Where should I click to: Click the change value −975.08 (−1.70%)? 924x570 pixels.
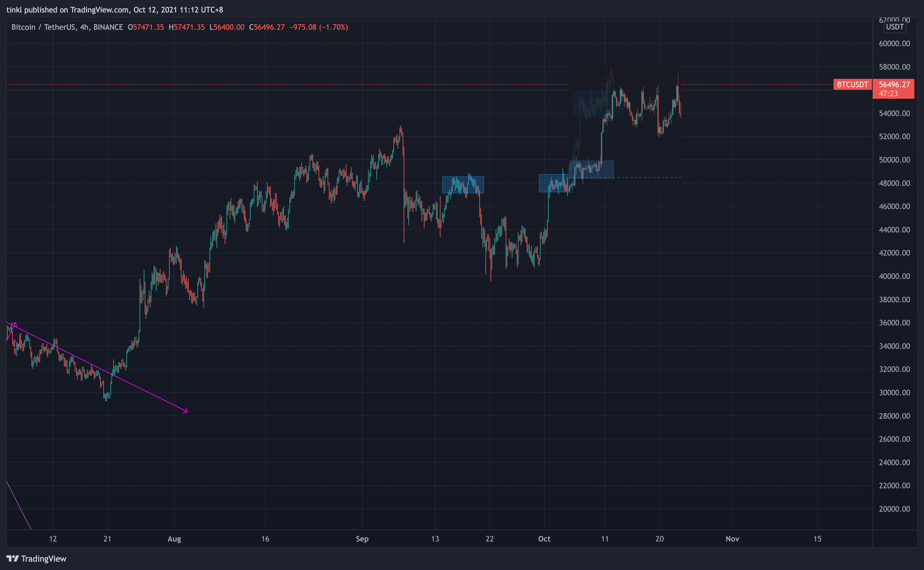coord(319,27)
